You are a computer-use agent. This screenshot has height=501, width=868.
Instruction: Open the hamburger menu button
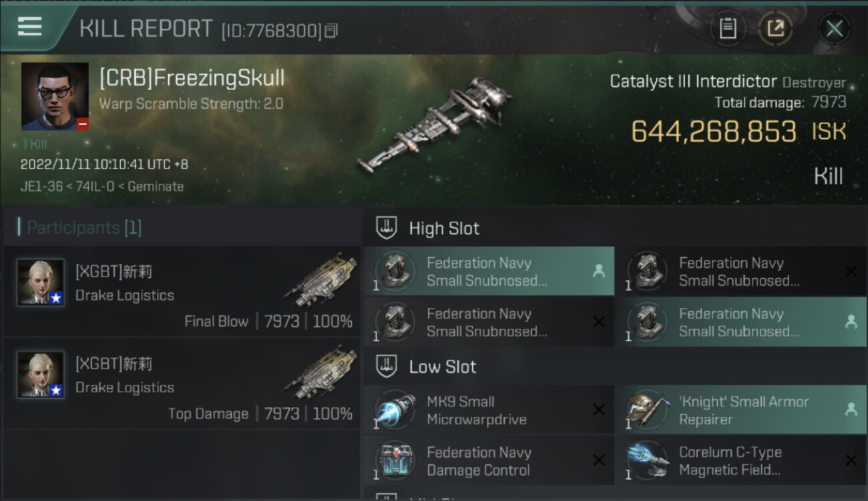point(29,27)
